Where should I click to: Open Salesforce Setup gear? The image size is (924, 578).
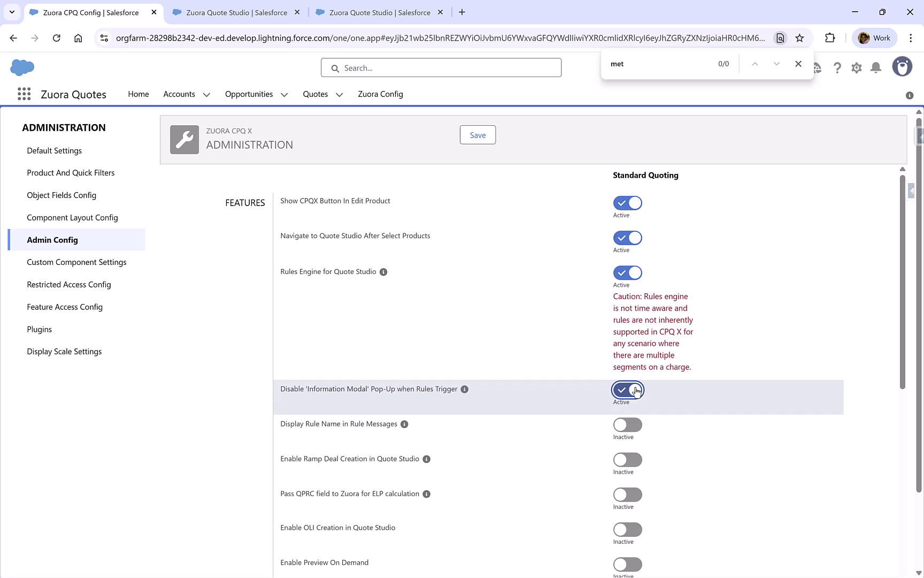point(856,67)
